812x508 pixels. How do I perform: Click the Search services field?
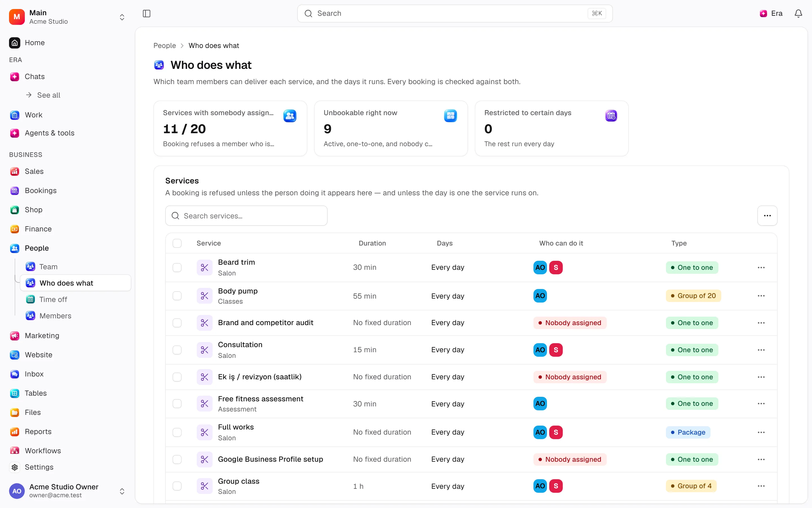pos(246,216)
